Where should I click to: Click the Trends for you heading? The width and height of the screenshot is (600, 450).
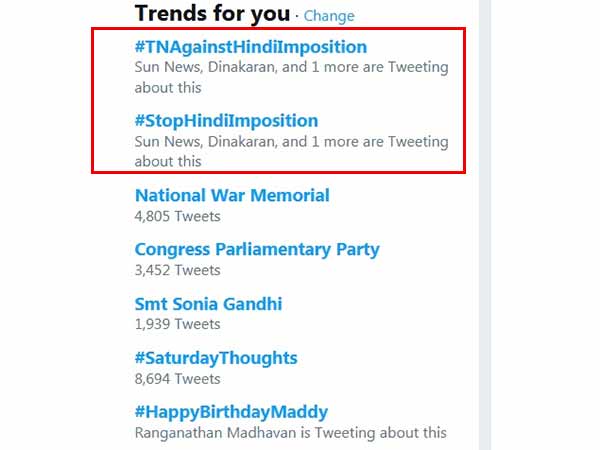point(212,14)
